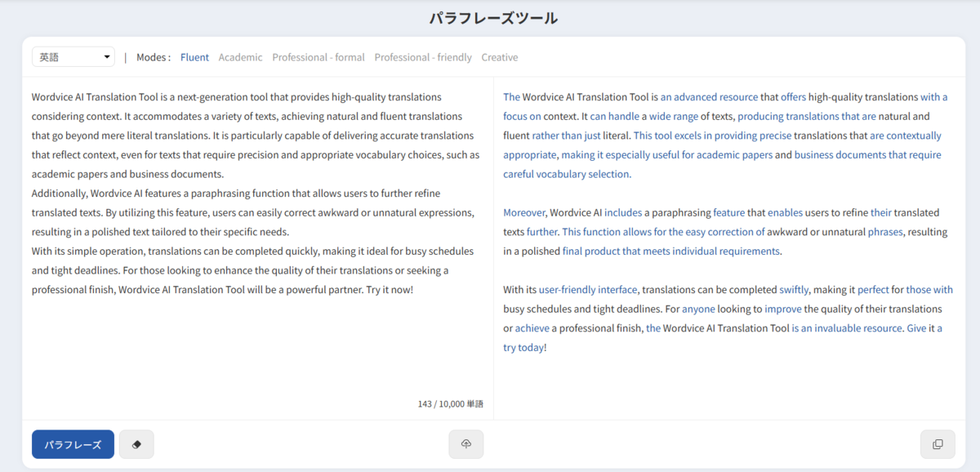Screen dimensions: 980x472
Task: Select the Creative mode
Action: [x=500, y=57]
